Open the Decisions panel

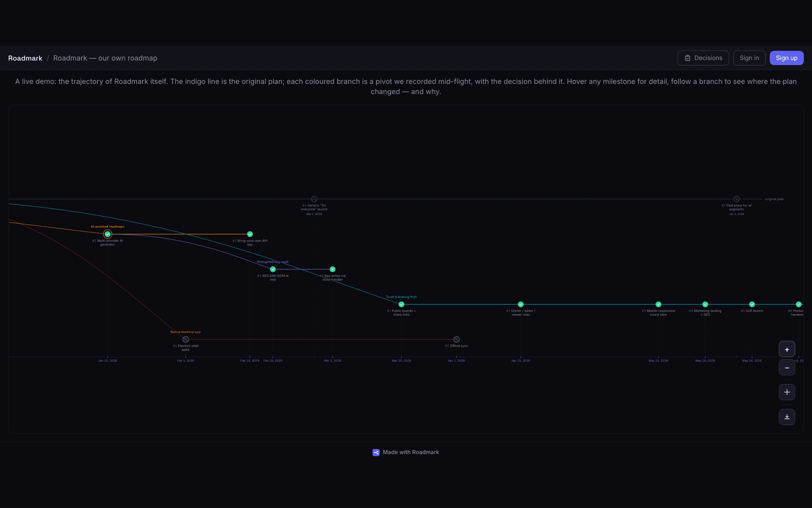tap(703, 58)
